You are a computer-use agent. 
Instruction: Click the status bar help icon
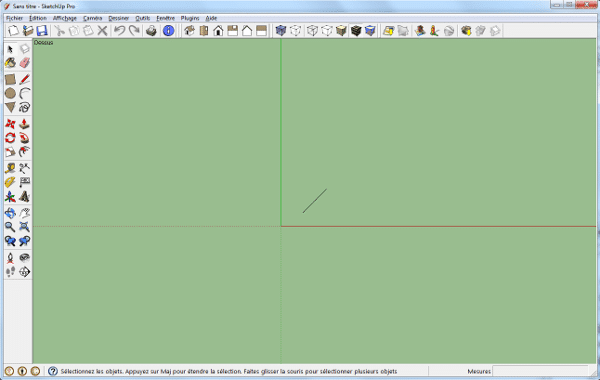[x=53, y=371]
